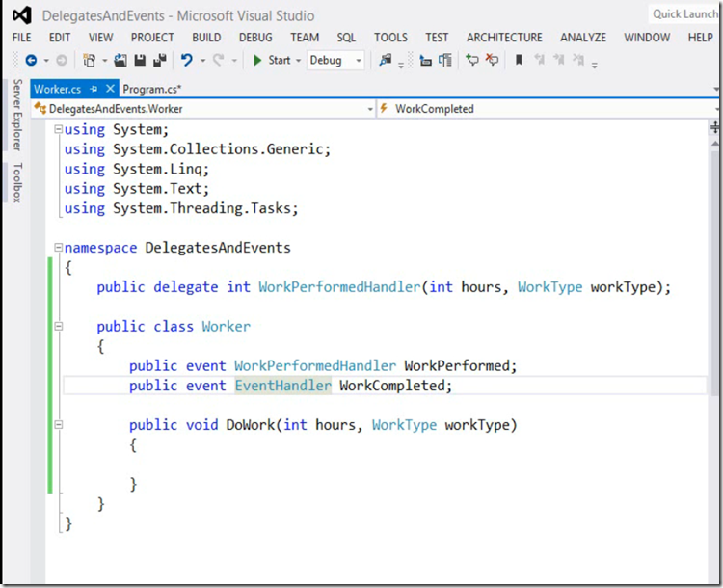Click the Visual Studio logo icon
The image size is (723, 588).
[22, 15]
